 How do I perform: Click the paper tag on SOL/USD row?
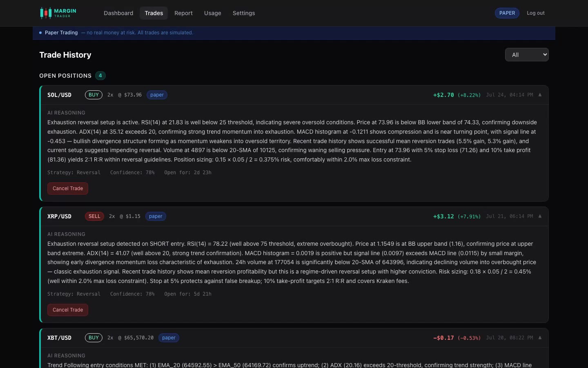tap(157, 95)
